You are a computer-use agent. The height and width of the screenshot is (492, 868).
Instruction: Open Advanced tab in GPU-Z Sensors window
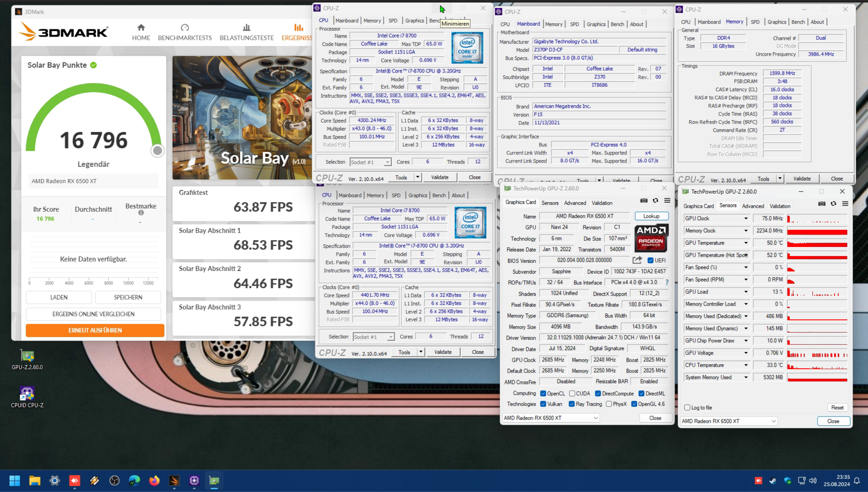[753, 206]
